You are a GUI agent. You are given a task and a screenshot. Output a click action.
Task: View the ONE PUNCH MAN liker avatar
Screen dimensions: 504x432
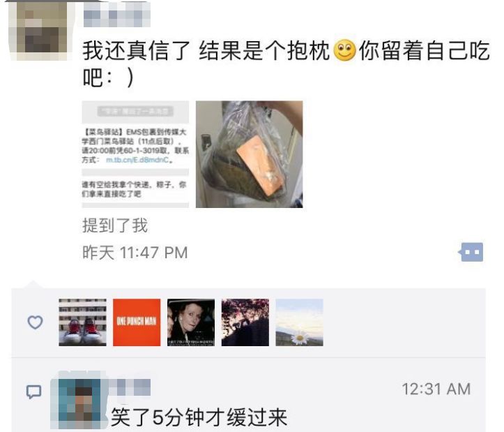tap(137, 322)
